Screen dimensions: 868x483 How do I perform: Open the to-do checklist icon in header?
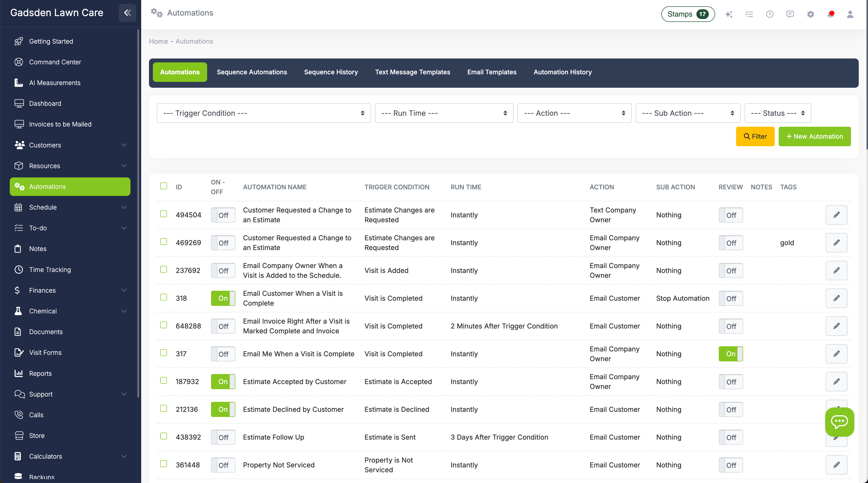749,14
